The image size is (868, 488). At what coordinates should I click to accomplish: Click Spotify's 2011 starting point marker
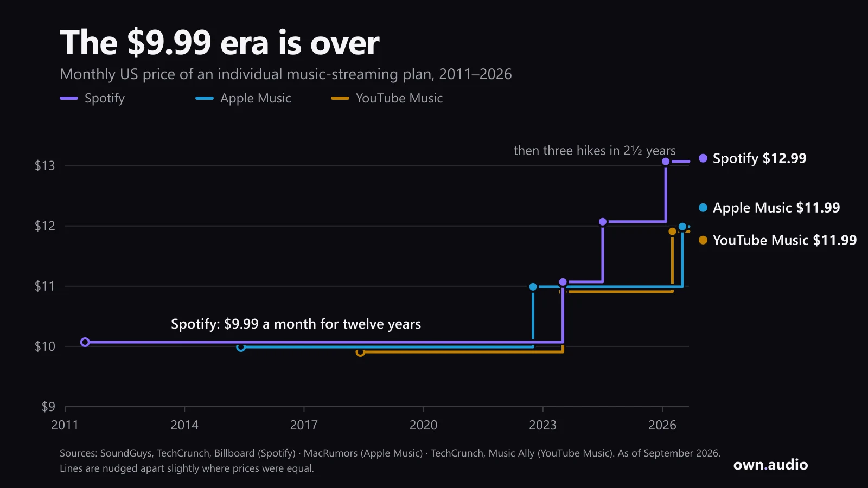[85, 342]
